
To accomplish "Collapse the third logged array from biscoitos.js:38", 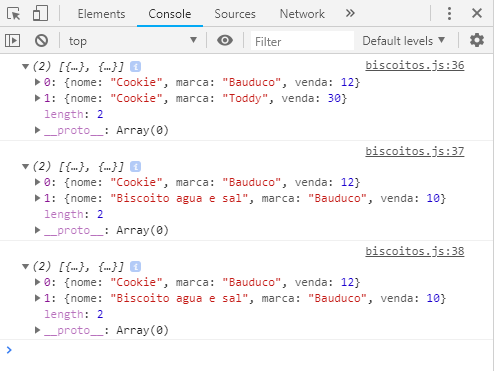I will pos(25,266).
